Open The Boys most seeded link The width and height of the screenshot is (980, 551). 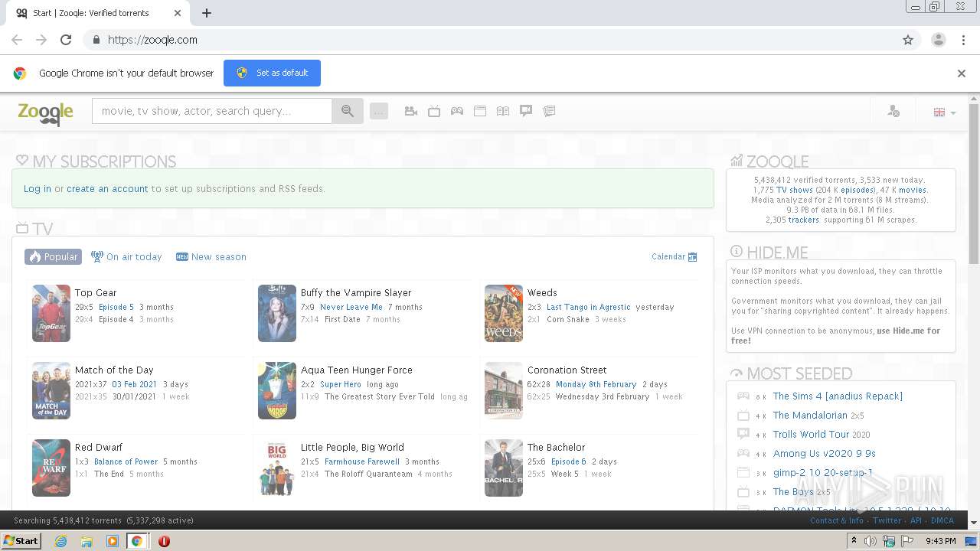[793, 491]
